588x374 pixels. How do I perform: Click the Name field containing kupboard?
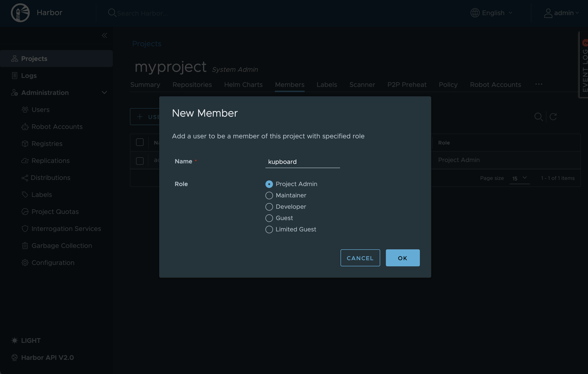302,161
